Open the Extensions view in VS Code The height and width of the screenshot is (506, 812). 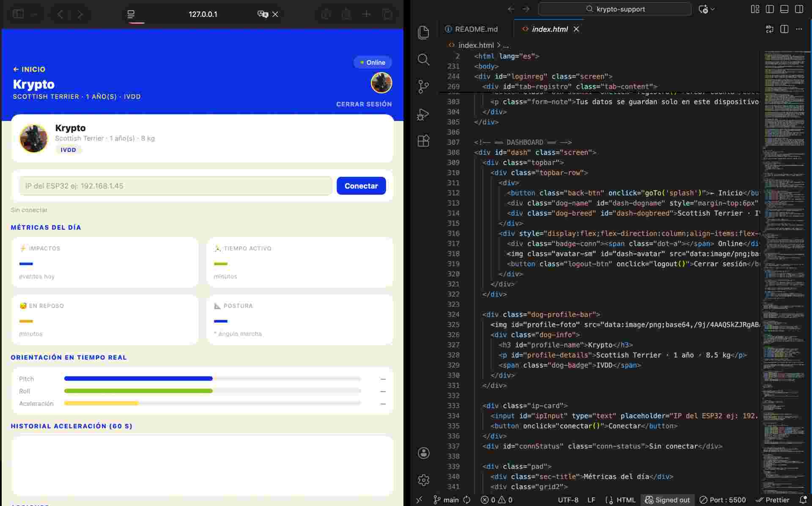pyautogui.click(x=423, y=141)
